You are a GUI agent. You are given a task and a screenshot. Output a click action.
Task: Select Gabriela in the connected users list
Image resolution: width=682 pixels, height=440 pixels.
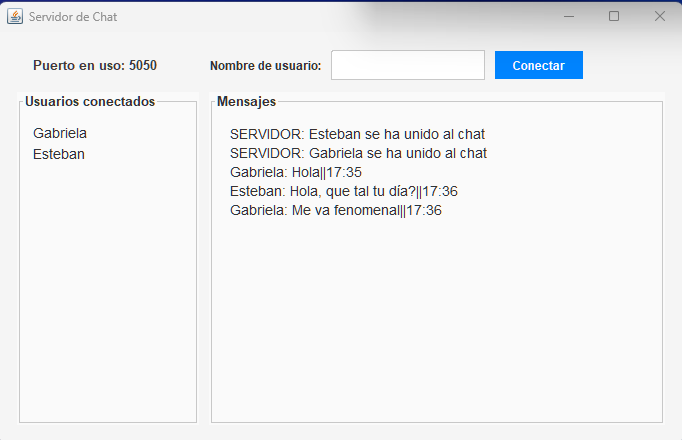pyautogui.click(x=60, y=133)
